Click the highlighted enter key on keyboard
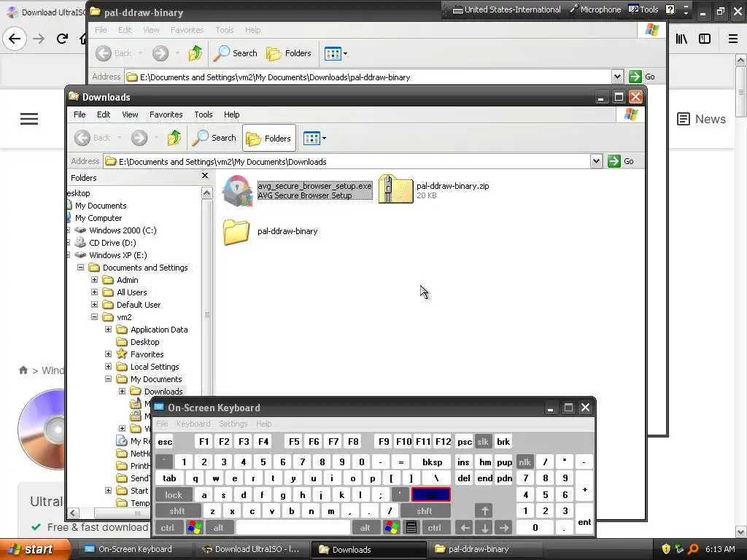 click(x=430, y=495)
